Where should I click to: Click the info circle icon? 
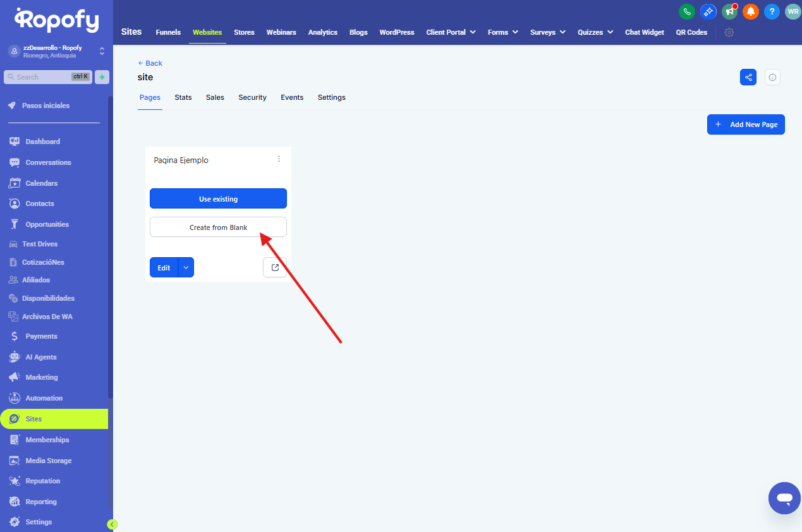tap(772, 77)
